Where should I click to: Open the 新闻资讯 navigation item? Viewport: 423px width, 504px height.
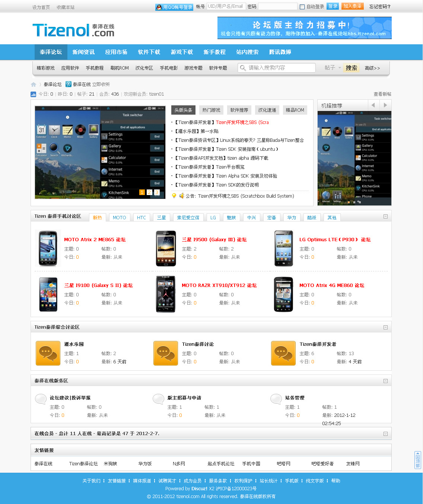click(84, 52)
